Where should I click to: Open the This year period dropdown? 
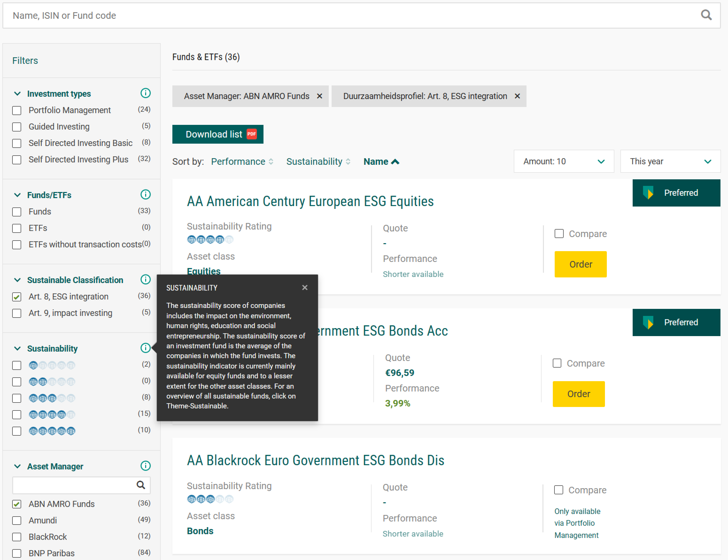click(670, 161)
